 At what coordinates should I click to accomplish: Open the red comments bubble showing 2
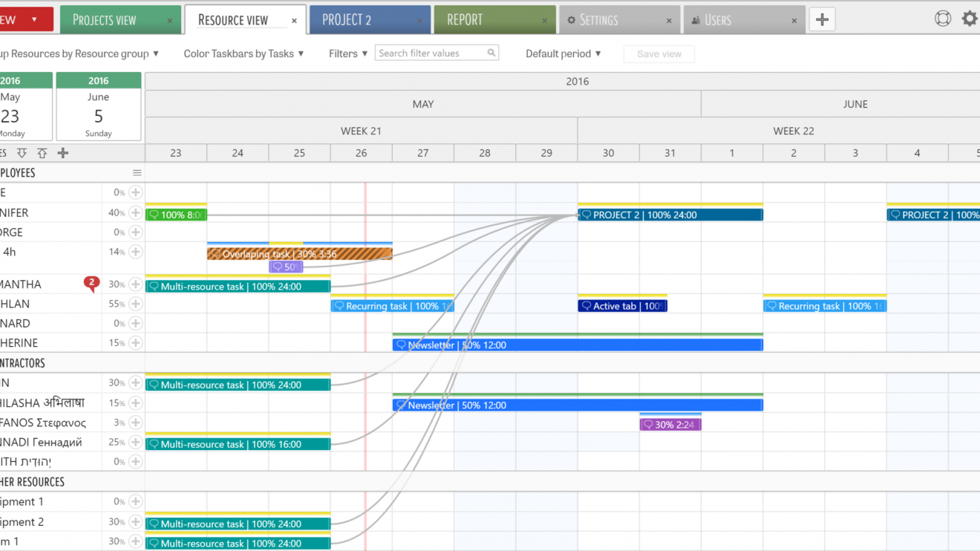point(91,283)
